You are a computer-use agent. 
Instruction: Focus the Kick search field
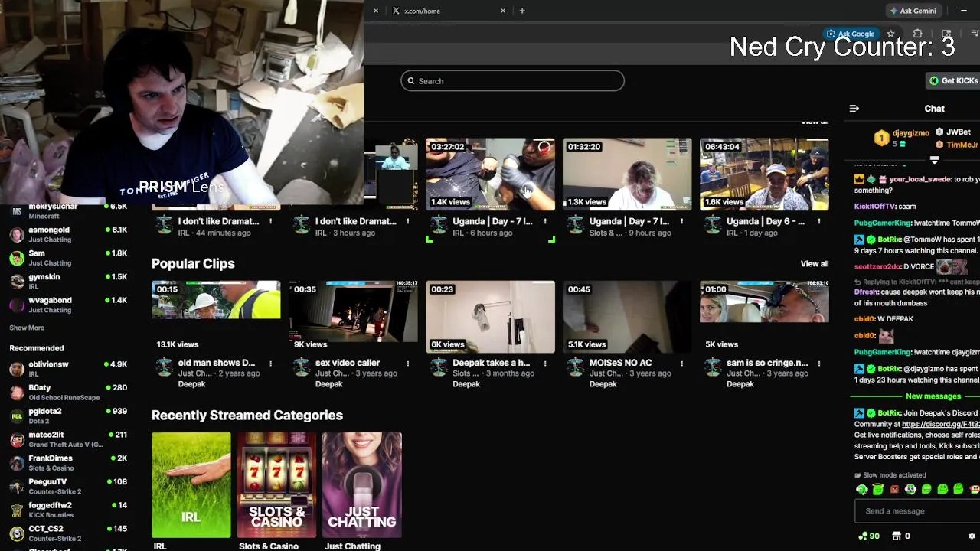coord(512,81)
